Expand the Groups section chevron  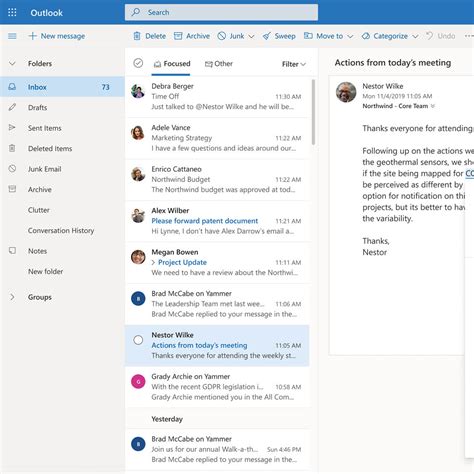tap(12, 297)
